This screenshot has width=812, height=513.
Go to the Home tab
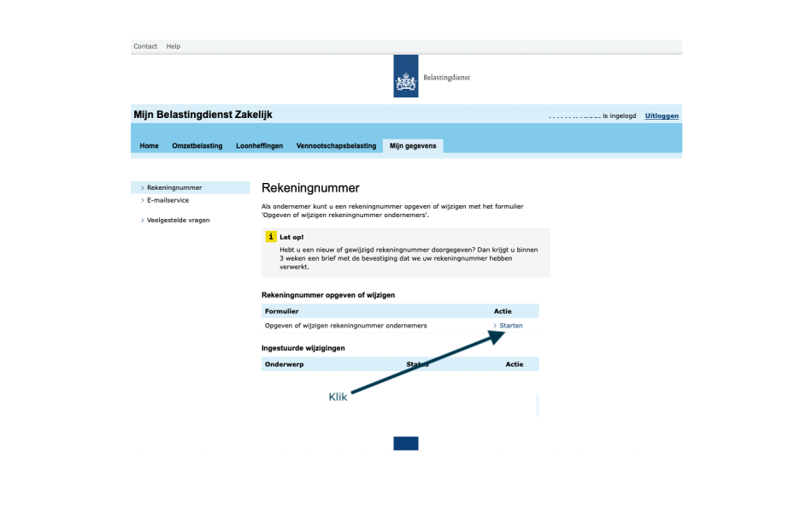tap(149, 145)
